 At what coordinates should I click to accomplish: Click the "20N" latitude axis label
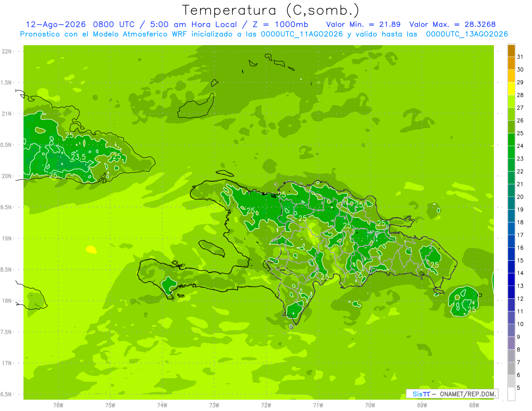7,176
